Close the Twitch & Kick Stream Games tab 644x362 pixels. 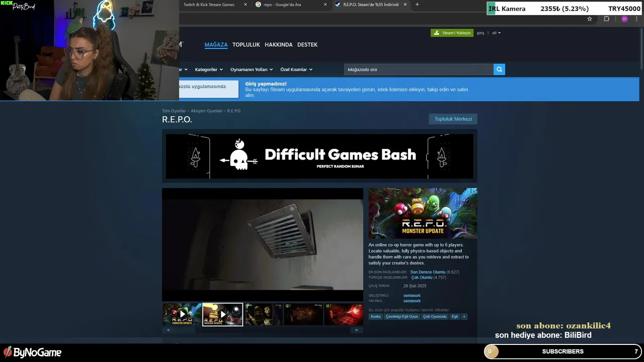tap(246, 5)
